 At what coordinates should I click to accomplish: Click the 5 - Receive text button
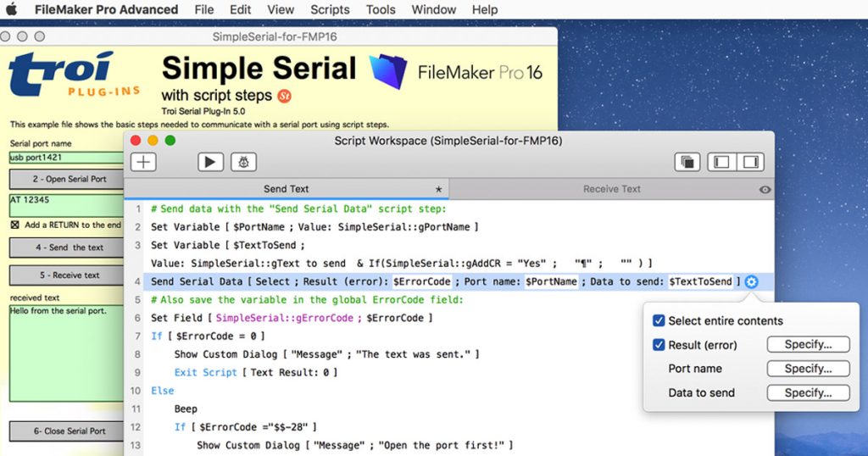(66, 275)
